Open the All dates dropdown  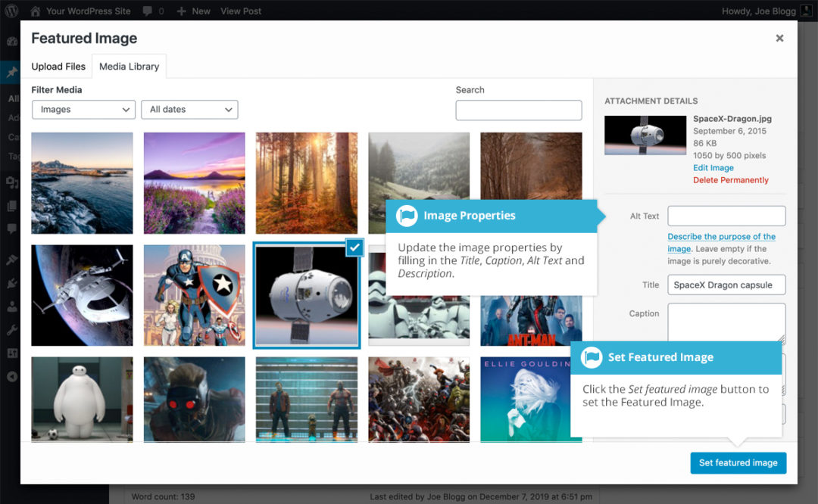tap(189, 110)
